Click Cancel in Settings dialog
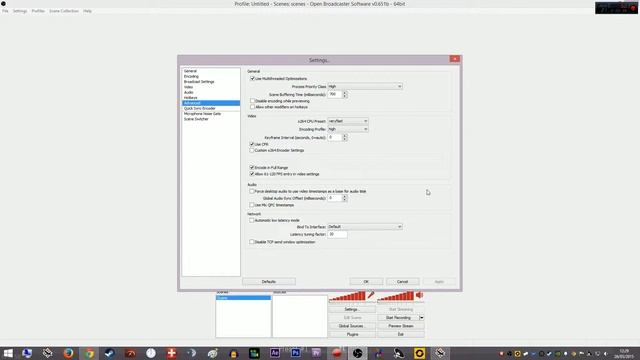This screenshot has height=360, width=640. [402, 282]
